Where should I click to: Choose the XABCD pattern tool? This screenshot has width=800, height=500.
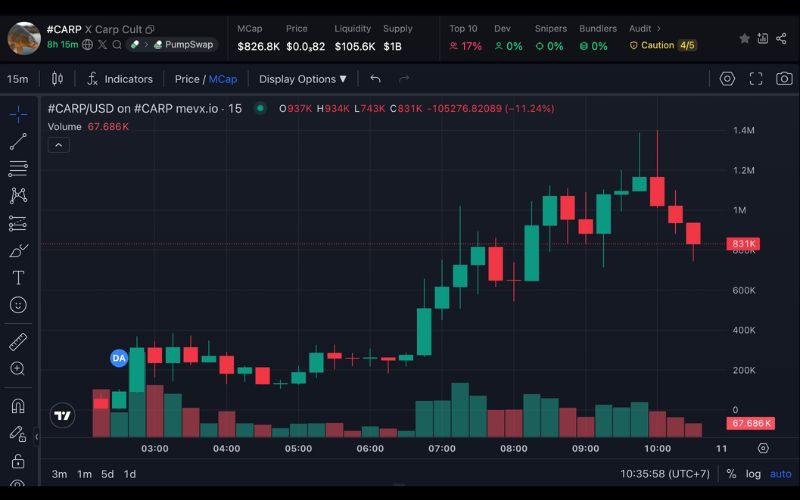tap(18, 195)
